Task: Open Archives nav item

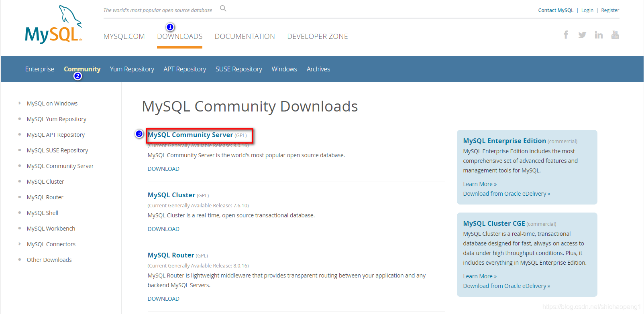Action: coord(318,69)
